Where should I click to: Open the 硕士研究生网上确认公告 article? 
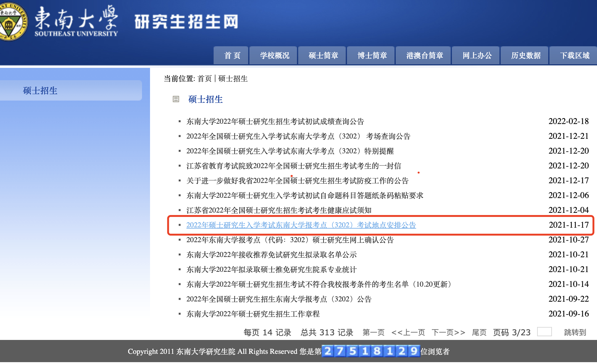(x=290, y=240)
